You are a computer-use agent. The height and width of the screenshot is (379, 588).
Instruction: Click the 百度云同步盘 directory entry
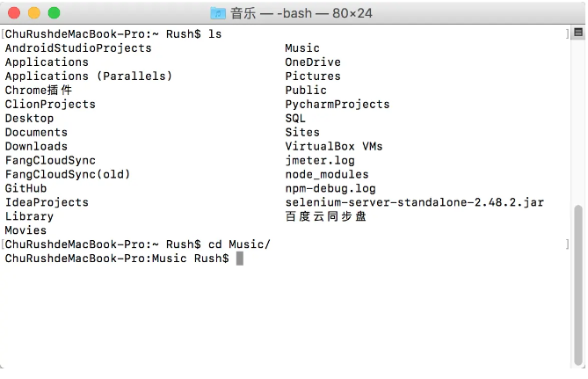click(x=325, y=216)
